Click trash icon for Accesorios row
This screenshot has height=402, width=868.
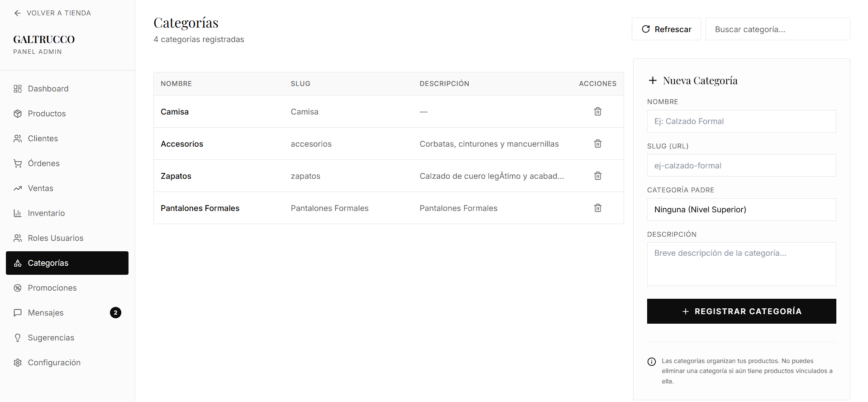point(597,144)
